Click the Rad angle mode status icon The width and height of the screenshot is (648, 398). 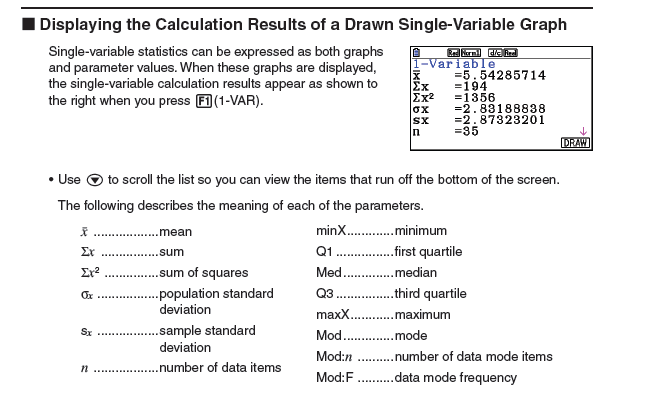tap(453, 52)
